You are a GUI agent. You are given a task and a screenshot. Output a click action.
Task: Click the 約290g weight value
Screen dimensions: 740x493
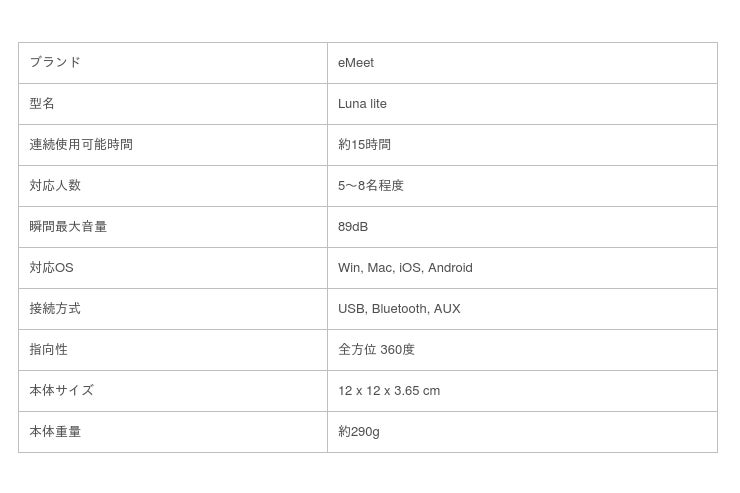point(359,432)
